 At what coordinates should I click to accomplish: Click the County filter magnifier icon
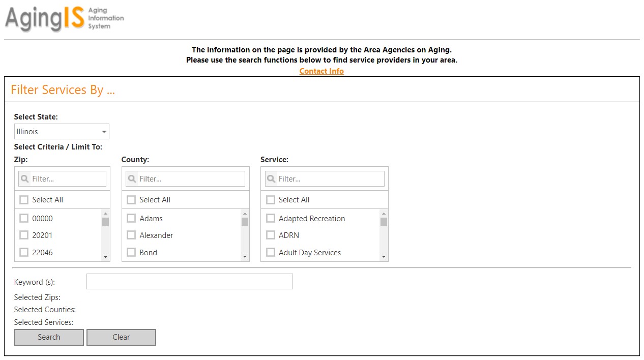(x=132, y=179)
